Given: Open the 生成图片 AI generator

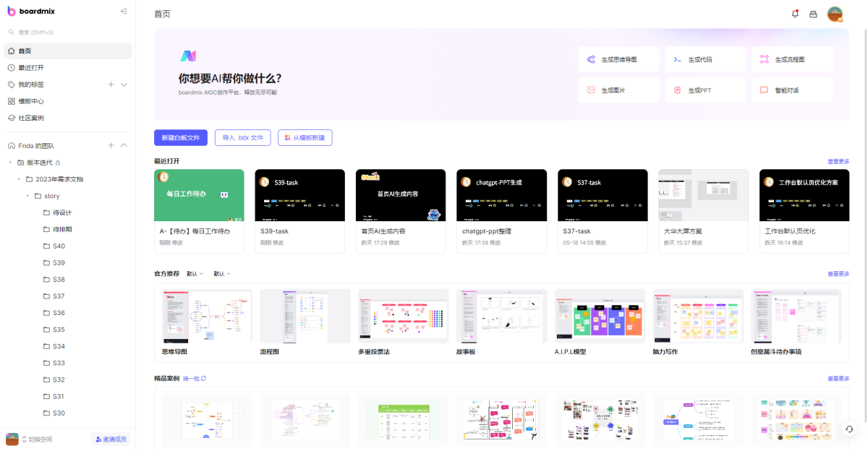Looking at the screenshot, I should [620, 90].
